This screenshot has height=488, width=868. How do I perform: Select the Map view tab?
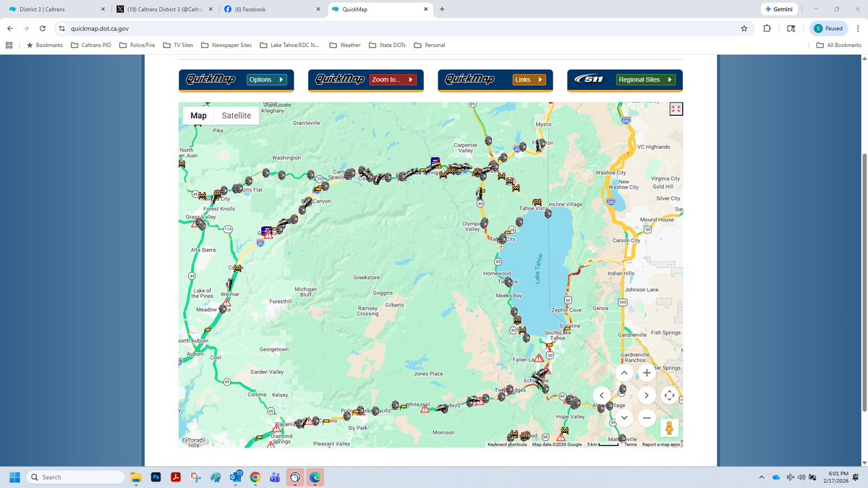point(198,116)
